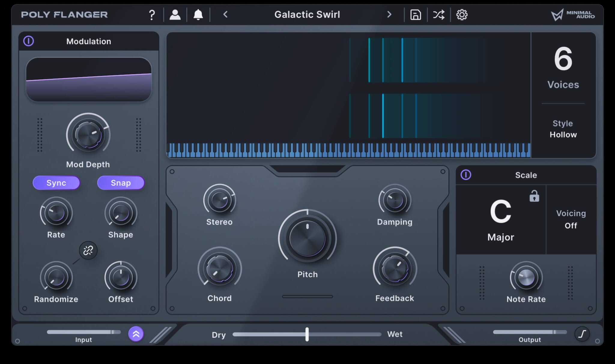This screenshot has width=615, height=364.
Task: Toggle the Modulation section power button
Action: 29,41
